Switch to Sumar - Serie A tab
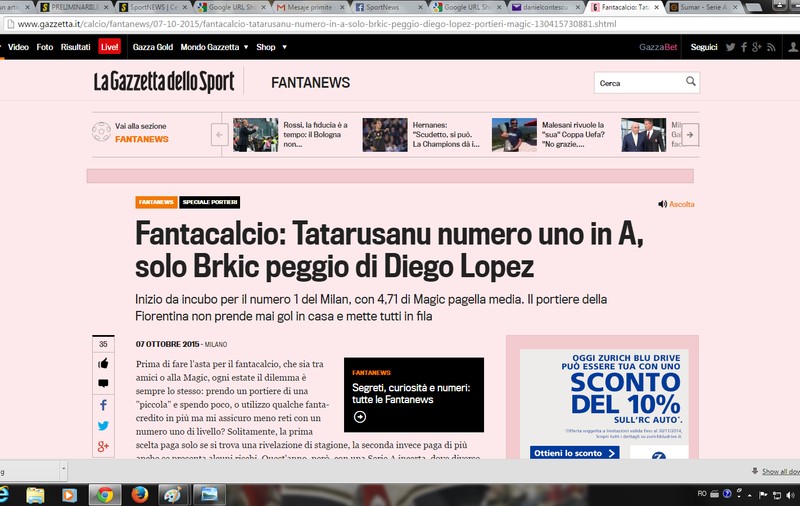The height and width of the screenshot is (506, 800). (x=703, y=7)
